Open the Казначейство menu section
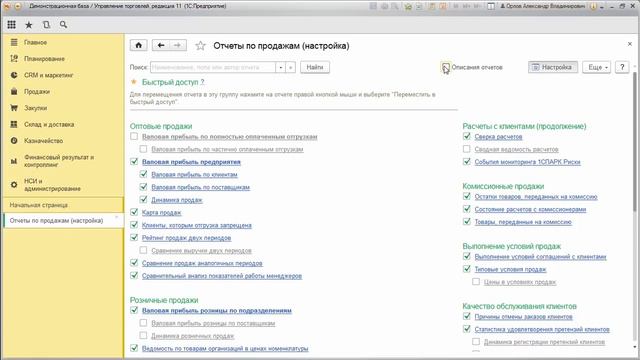The image size is (640, 360). point(43,141)
